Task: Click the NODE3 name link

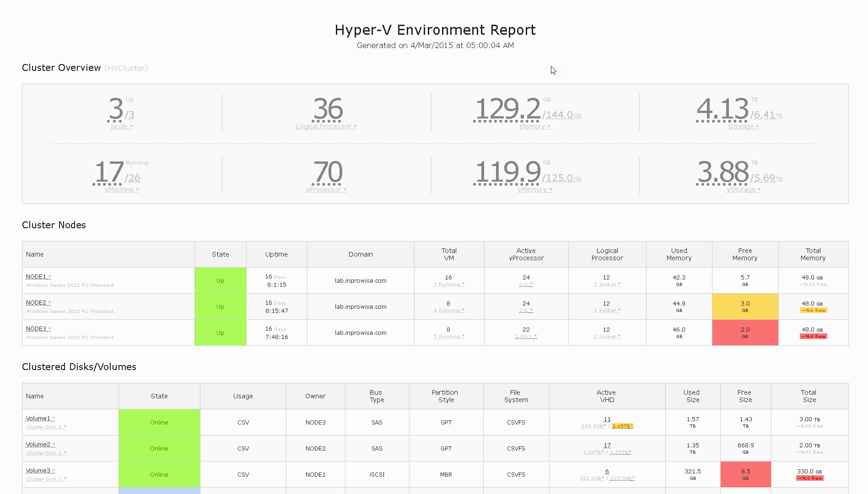Action: point(36,329)
